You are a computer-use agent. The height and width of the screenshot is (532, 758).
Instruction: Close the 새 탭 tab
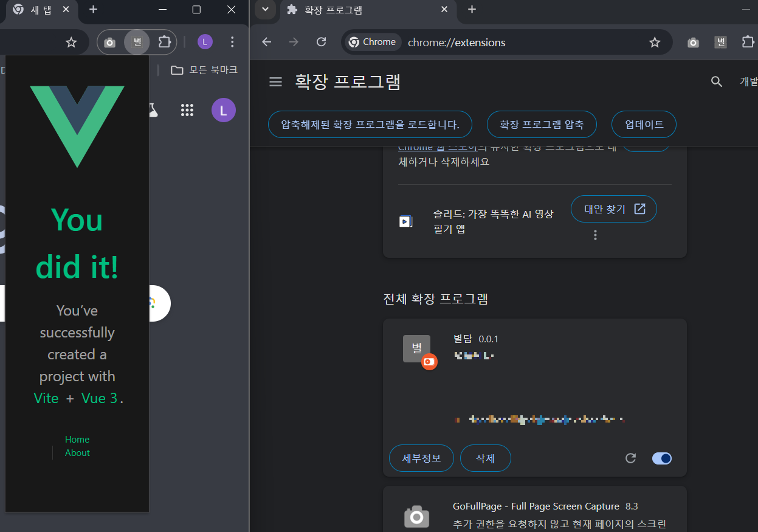pyautogui.click(x=67, y=10)
